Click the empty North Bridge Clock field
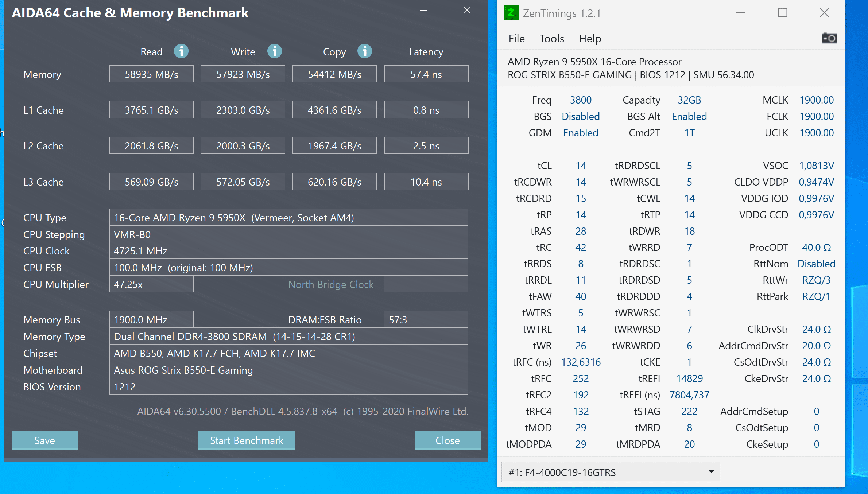The width and height of the screenshot is (868, 494). (426, 284)
